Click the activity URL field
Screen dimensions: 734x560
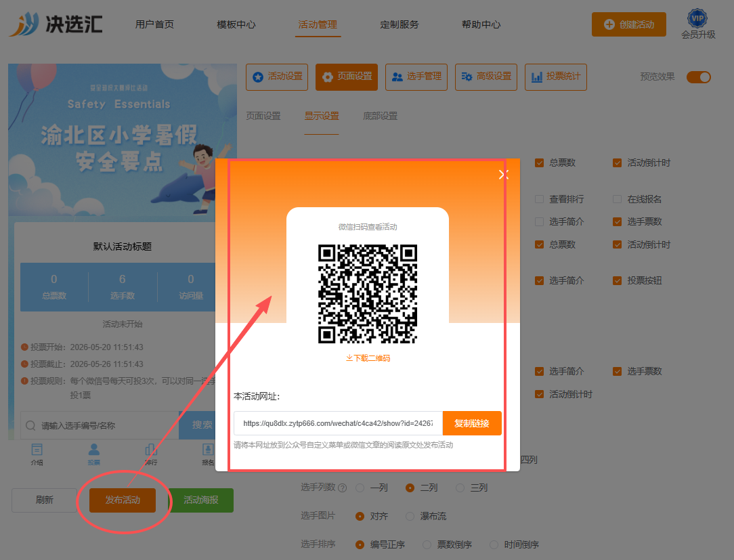tap(338, 423)
